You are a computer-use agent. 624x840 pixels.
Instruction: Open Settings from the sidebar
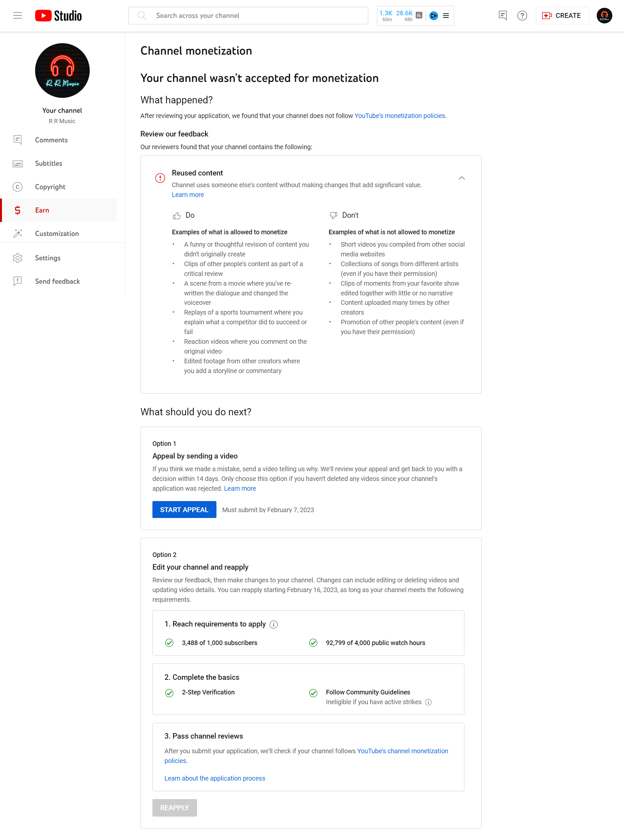click(x=47, y=258)
